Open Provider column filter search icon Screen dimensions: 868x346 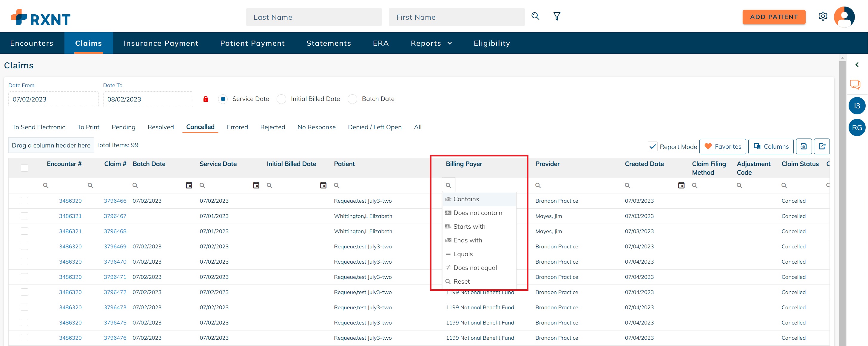(x=538, y=185)
